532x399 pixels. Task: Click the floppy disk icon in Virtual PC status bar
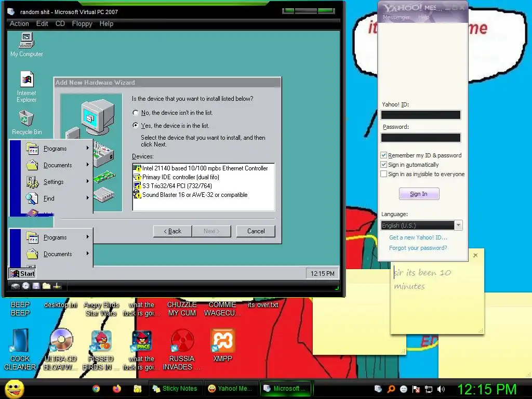pos(36,286)
